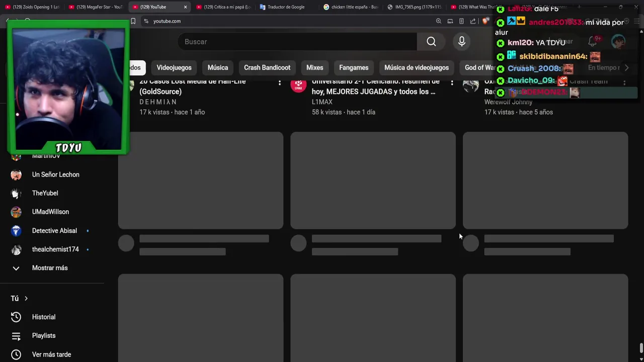Open the Tú section chevron
Image resolution: width=644 pixels, height=362 pixels.
coord(26,299)
